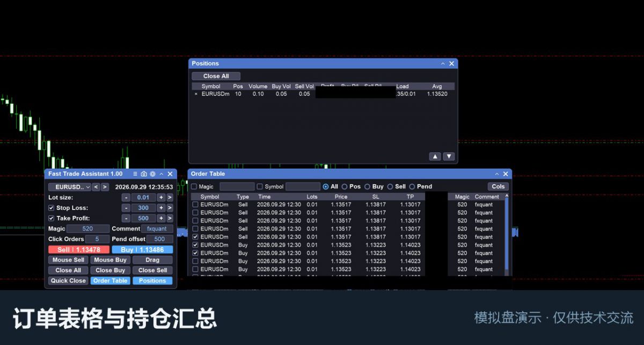Switch to the previous symbol with the left arrow
The image size is (644, 345).
[x=96, y=187]
